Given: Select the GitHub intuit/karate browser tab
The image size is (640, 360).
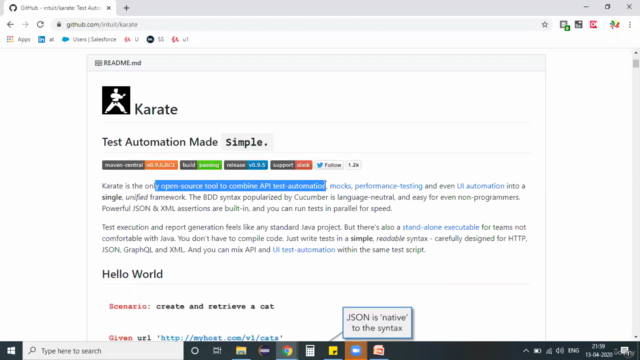Looking at the screenshot, I should click(59, 8).
